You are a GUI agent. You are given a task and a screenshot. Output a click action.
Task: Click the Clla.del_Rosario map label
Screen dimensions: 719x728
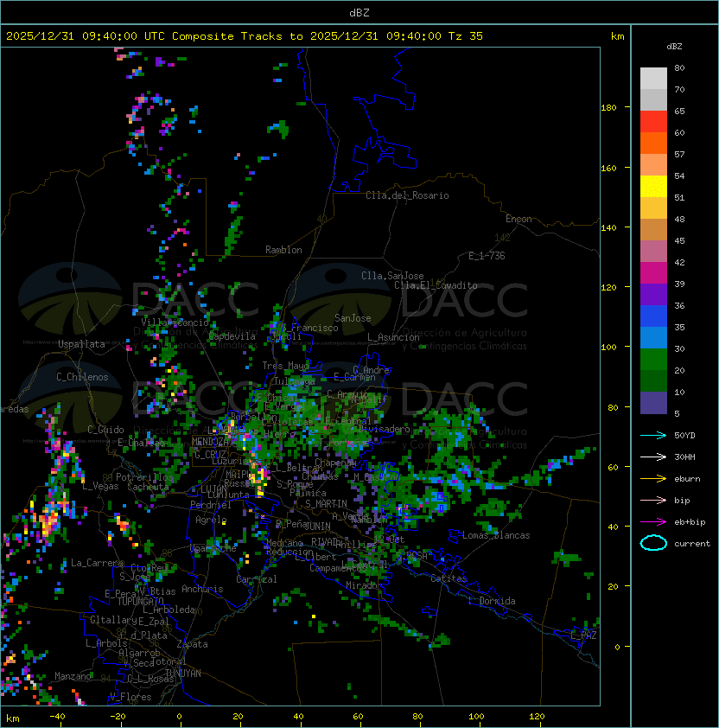pyautogui.click(x=407, y=195)
